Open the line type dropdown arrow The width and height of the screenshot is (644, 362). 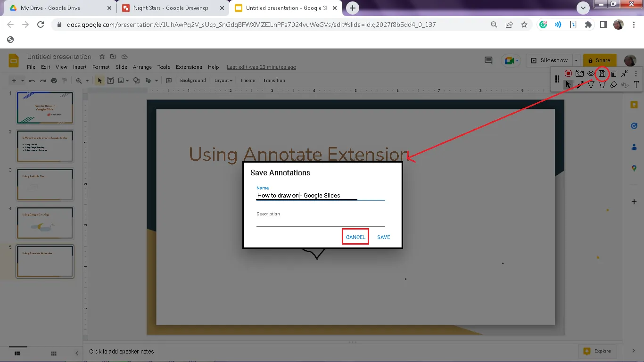(x=156, y=81)
